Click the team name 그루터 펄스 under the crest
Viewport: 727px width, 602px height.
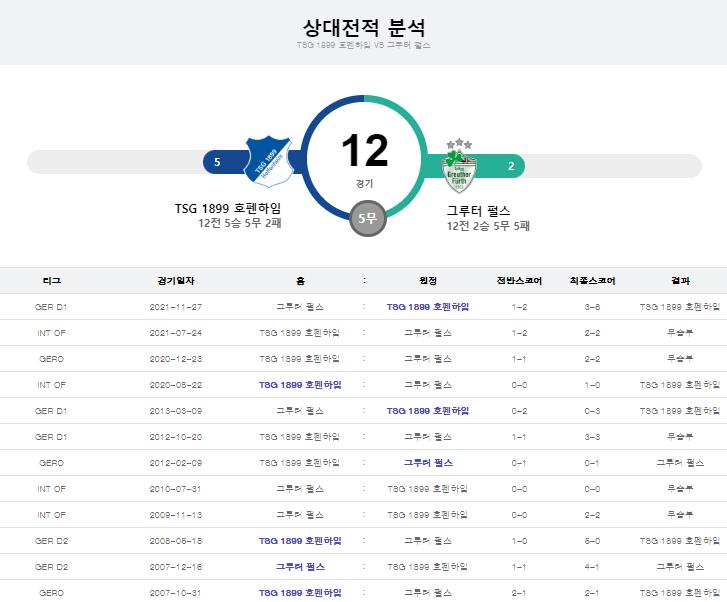point(478,211)
